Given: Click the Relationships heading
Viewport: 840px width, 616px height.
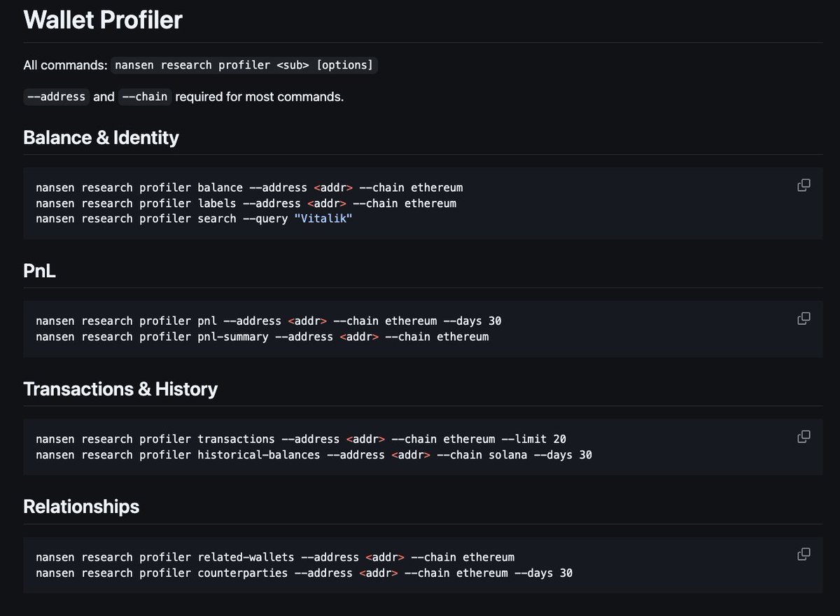Looking at the screenshot, I should pos(81,506).
